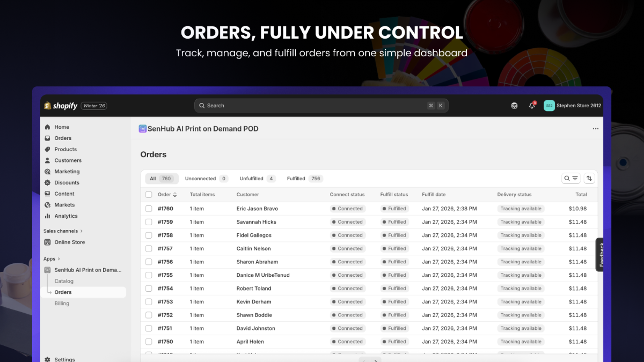Screen dimensions: 644x362
Task: Click the sort arrows icon on the orders table
Action: pyautogui.click(x=589, y=178)
